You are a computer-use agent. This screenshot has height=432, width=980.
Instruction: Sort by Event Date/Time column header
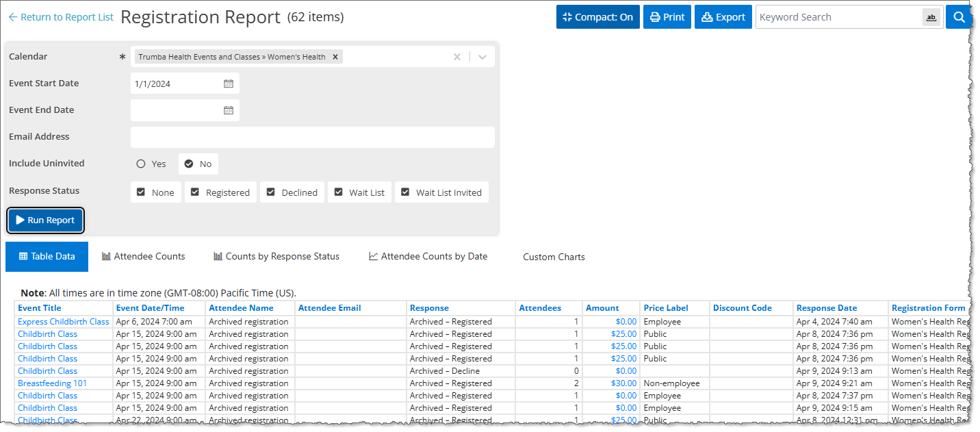click(151, 308)
